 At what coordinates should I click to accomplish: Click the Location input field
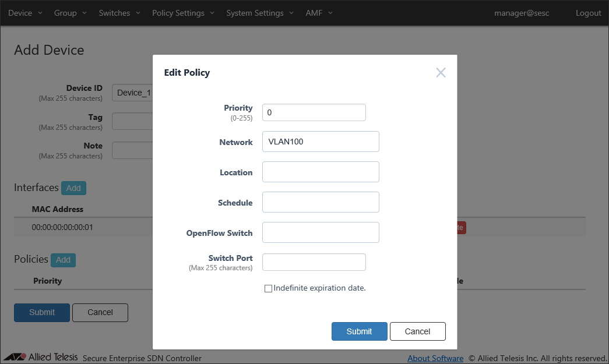(321, 172)
